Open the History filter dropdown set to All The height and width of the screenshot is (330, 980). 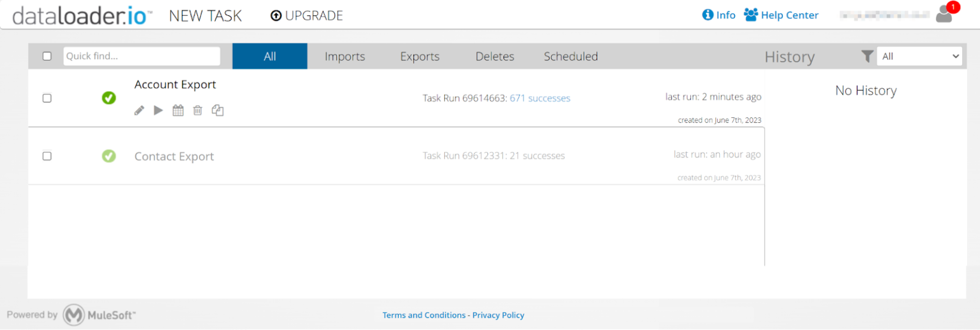(x=919, y=56)
